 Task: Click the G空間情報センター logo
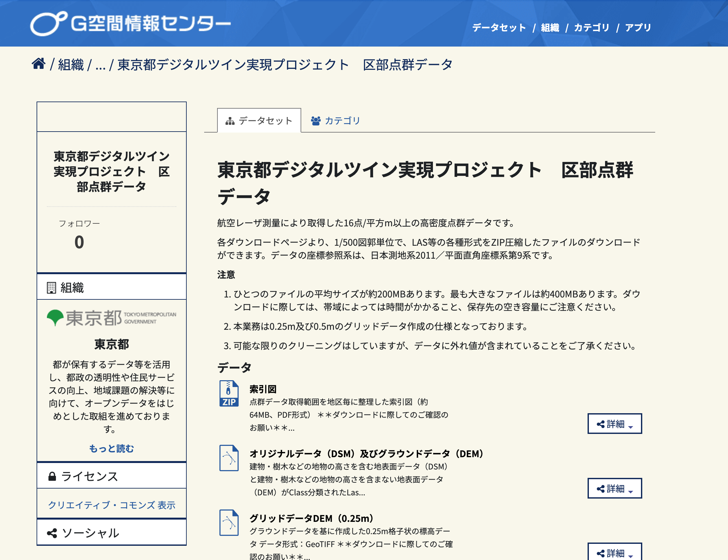[x=130, y=24]
